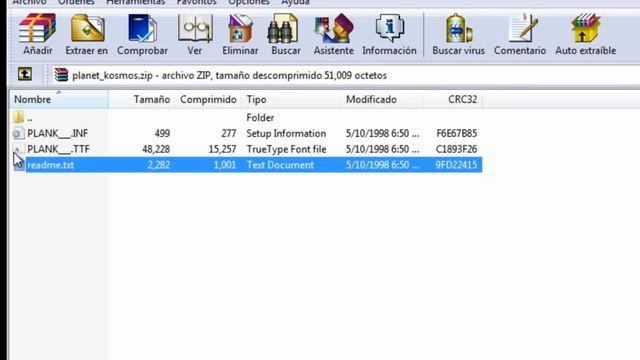Launch the Asistente wizard icon

pos(333,29)
